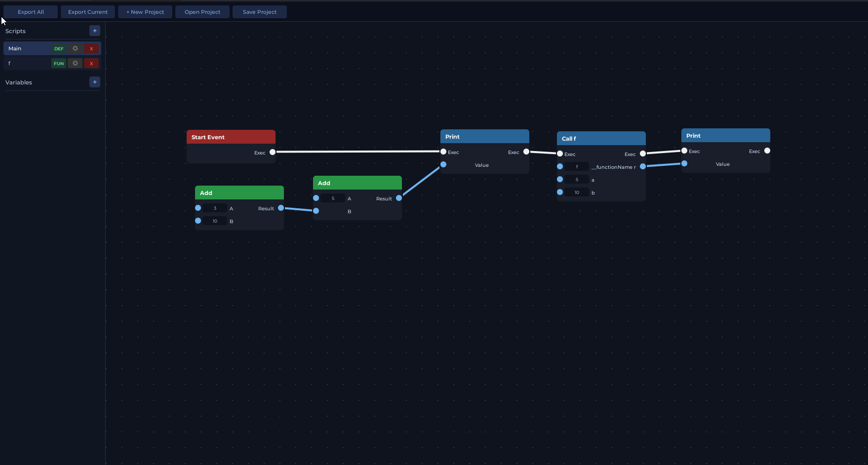Viewport: 868px width, 465px height.
Task: Select the f function script row
Action: click(52, 63)
